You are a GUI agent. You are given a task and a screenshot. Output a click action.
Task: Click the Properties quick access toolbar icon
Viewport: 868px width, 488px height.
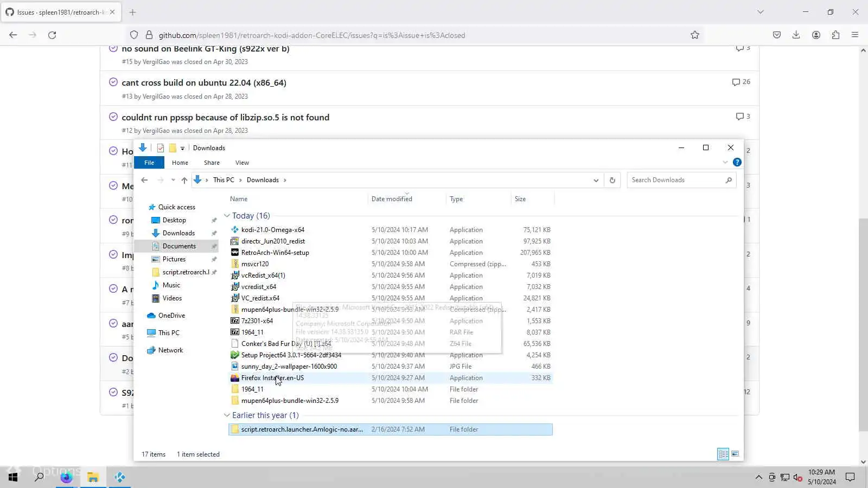[x=161, y=148]
